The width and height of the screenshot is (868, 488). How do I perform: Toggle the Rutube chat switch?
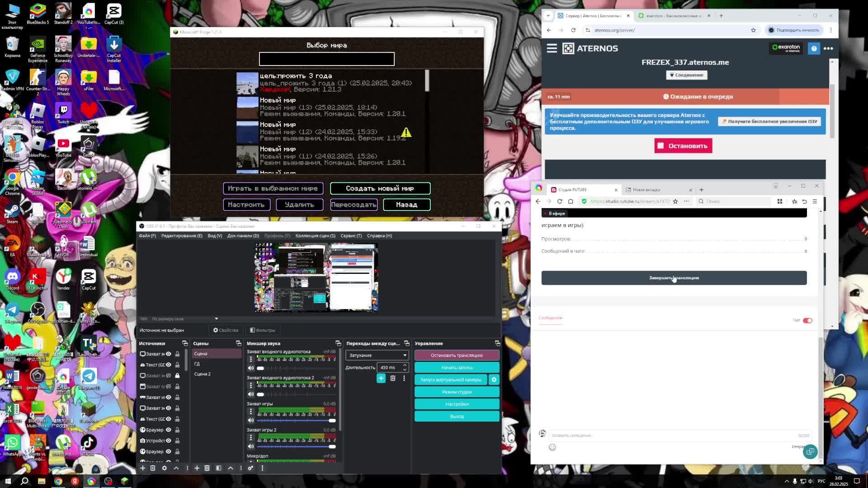[x=807, y=320]
